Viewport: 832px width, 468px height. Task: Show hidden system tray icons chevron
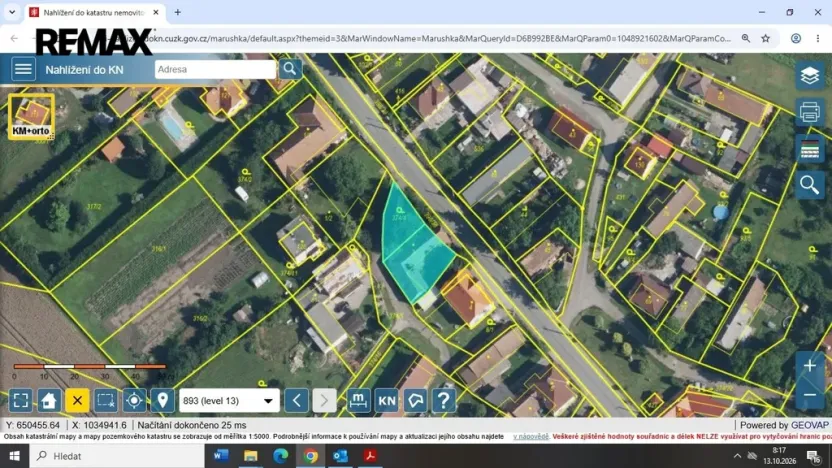pos(737,456)
